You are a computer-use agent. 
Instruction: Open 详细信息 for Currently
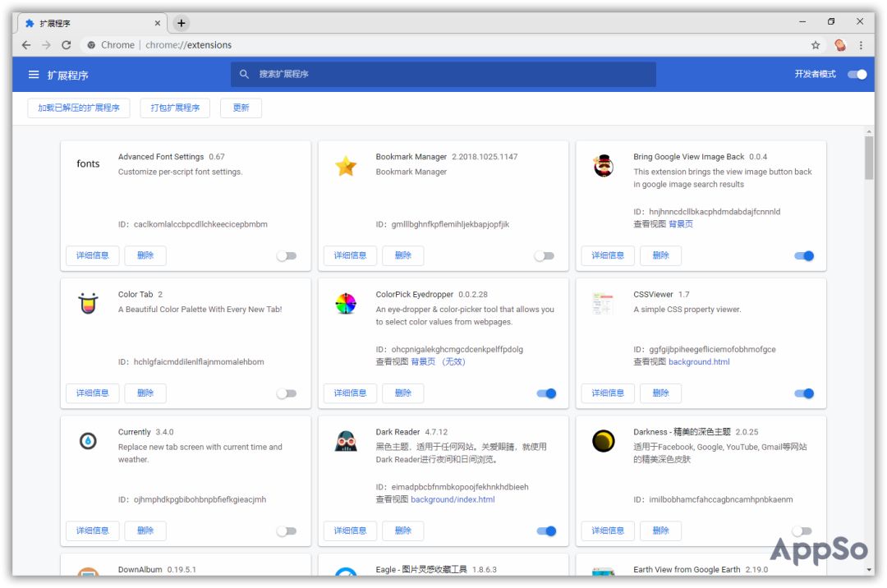coord(92,531)
